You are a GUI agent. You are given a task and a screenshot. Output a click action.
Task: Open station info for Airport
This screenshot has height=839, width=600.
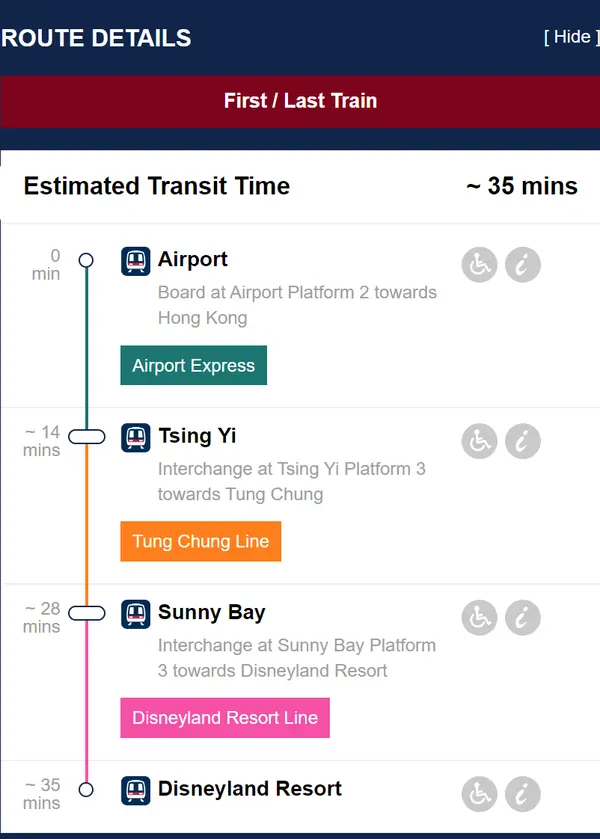coord(523,265)
